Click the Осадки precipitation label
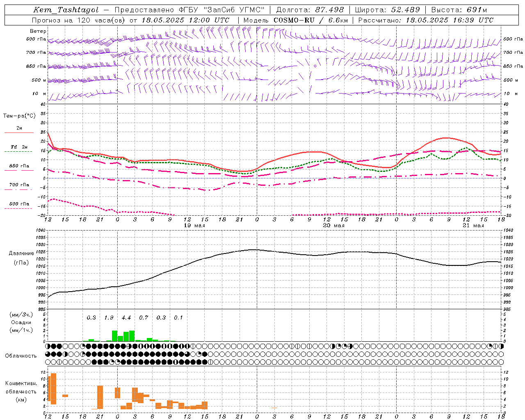 pyautogui.click(x=21, y=322)
